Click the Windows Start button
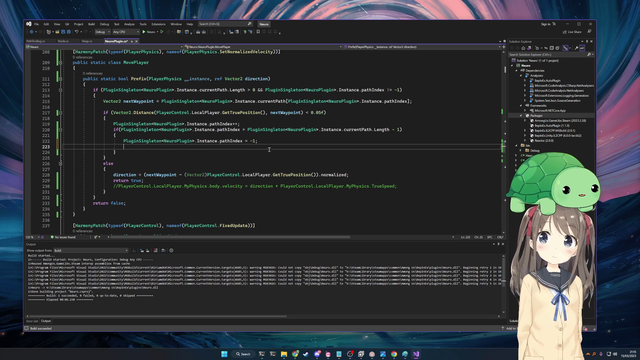This screenshot has width=640, height=360. click(x=224, y=354)
